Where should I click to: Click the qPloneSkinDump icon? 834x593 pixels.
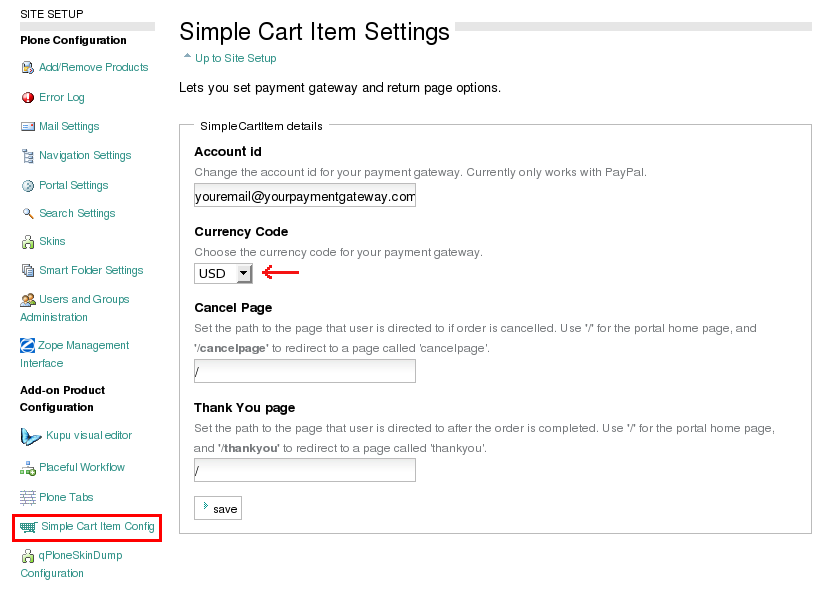click(x=28, y=556)
